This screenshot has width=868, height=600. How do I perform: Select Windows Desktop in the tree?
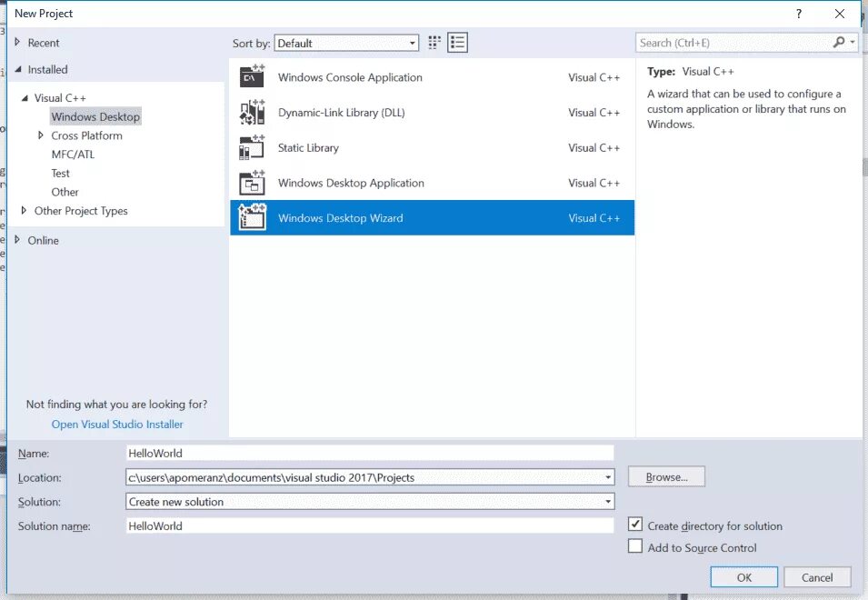95,116
